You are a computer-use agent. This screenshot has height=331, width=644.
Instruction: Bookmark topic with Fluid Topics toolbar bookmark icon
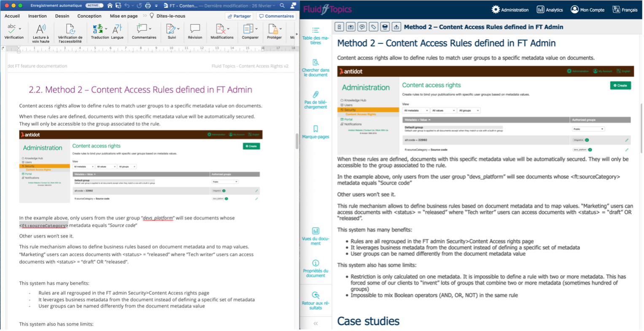(339, 27)
